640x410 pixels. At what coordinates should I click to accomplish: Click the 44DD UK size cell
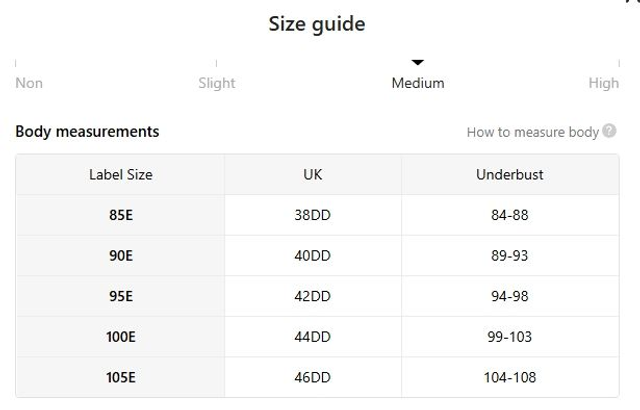[313, 337]
